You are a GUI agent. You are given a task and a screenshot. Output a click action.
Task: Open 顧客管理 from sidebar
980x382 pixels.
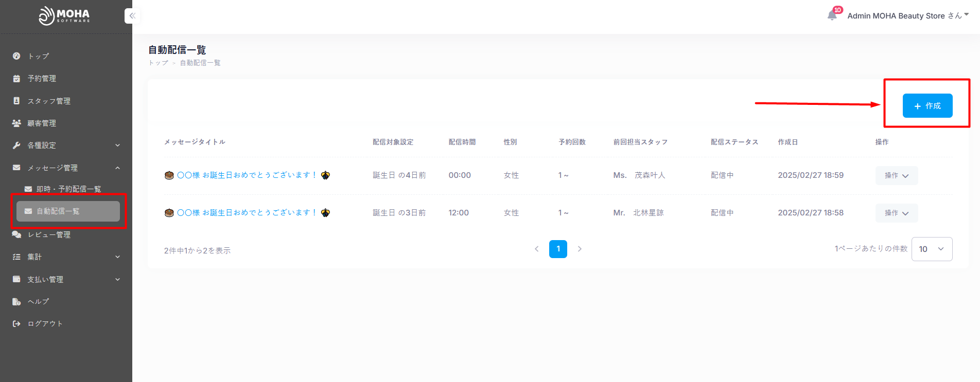tap(42, 123)
